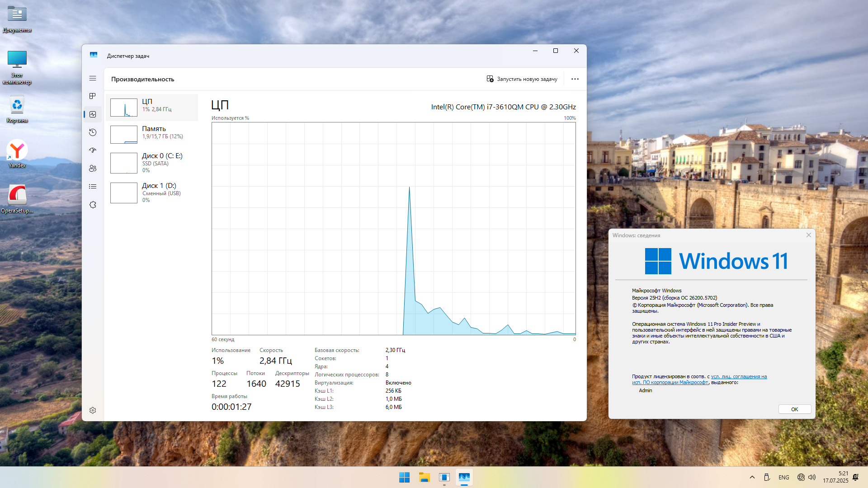Open Task Manager settings gear

(x=93, y=410)
